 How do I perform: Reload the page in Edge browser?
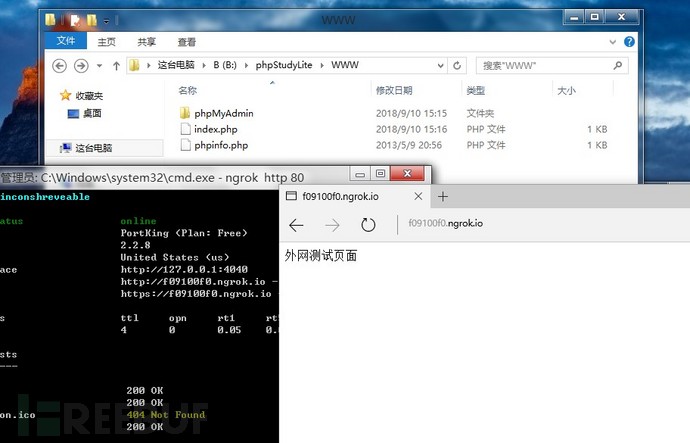368,225
